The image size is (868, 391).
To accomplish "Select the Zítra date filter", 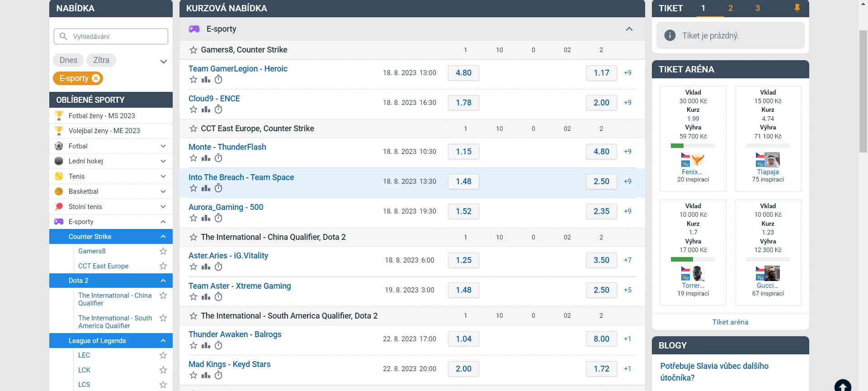I will [101, 60].
